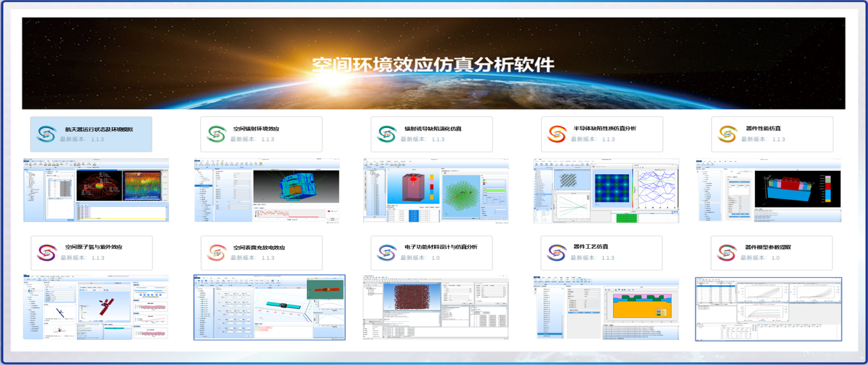This screenshot has width=868, height=365.
Task: Open the 航天器运行状态及环境模拟 screenshot preview
Action: tap(96, 191)
